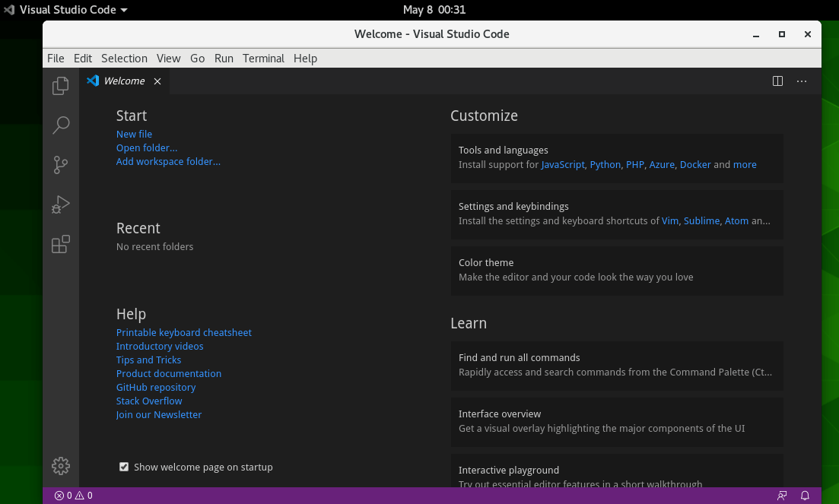Open the Extensions view icon
Image resolution: width=839 pixels, height=504 pixels.
click(x=61, y=244)
